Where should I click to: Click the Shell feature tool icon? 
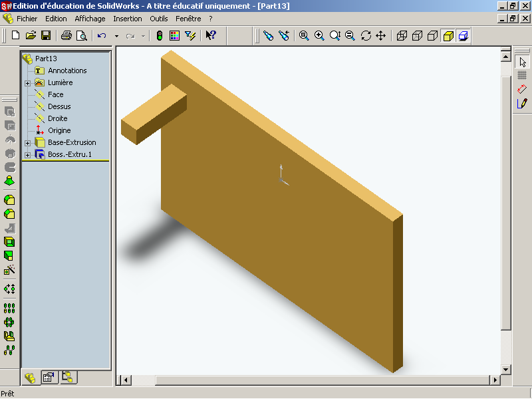[10, 241]
